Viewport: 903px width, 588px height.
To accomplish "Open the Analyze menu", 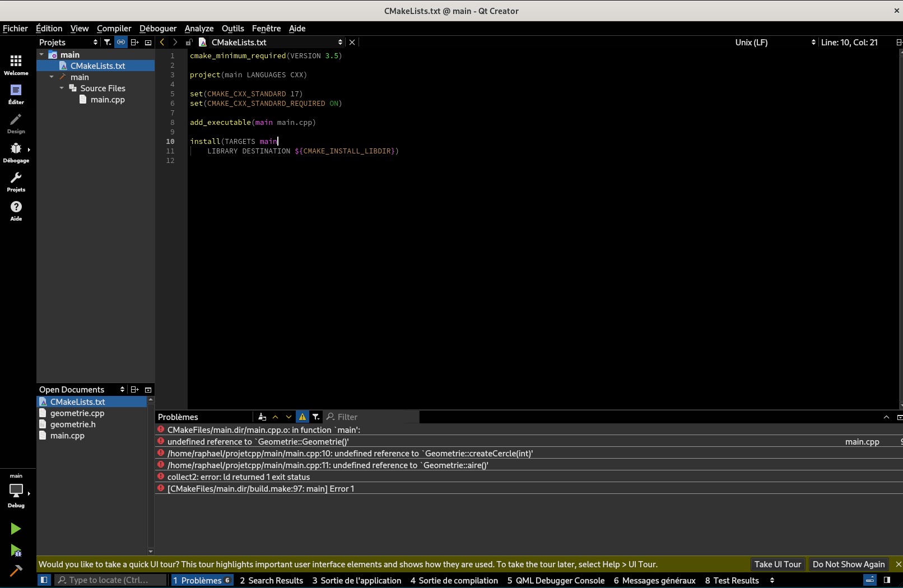I will (x=199, y=28).
